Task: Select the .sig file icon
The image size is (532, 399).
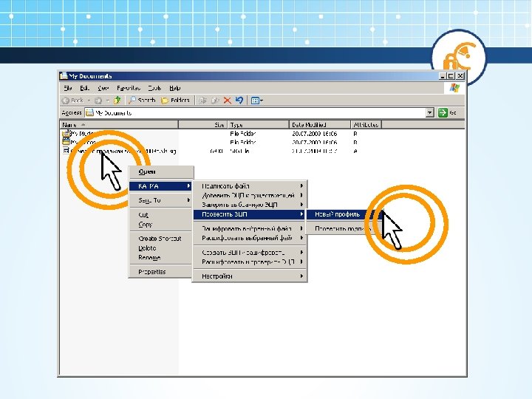Action: point(66,150)
